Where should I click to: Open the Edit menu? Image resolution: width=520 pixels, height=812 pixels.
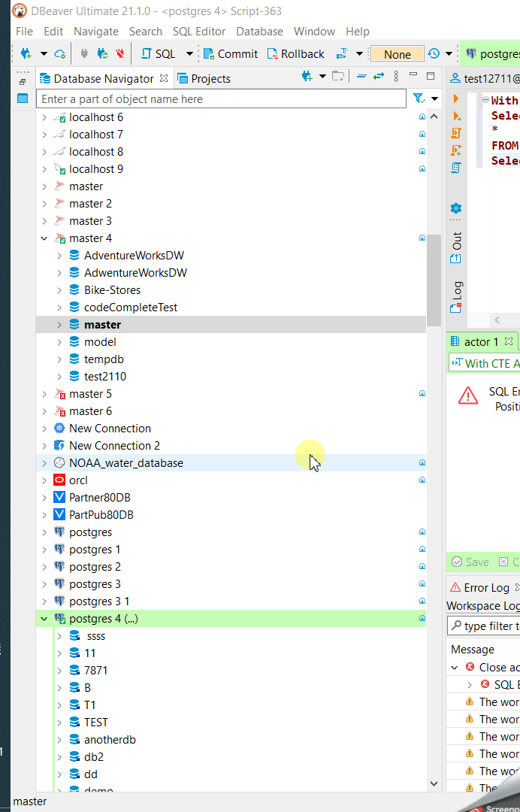[53, 31]
